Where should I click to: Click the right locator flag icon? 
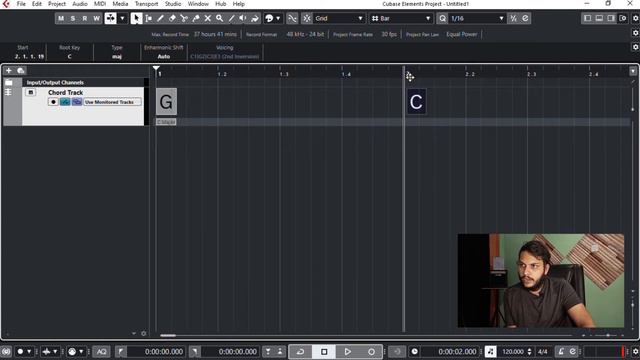coord(195,351)
